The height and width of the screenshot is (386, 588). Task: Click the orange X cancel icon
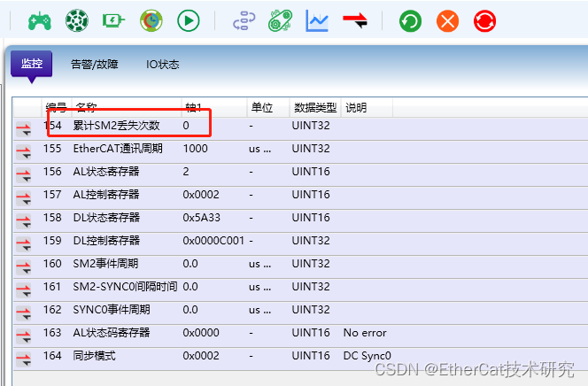click(448, 21)
